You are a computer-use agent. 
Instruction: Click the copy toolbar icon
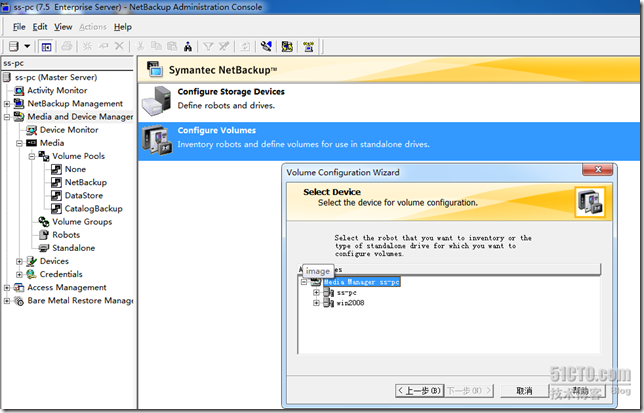tap(156, 46)
